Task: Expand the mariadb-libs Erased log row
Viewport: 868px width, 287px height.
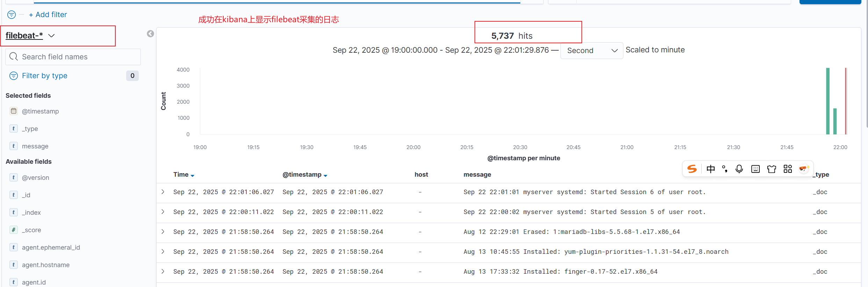Action: click(163, 231)
